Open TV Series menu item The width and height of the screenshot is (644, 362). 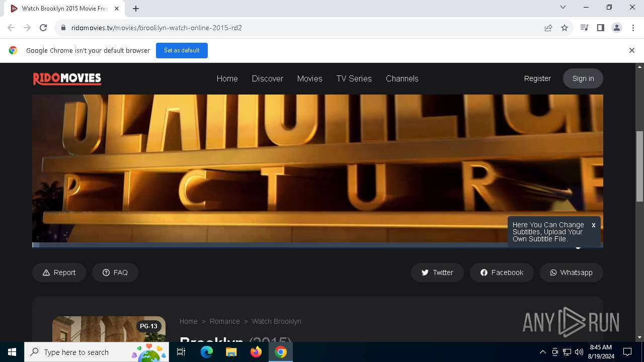pos(354,78)
